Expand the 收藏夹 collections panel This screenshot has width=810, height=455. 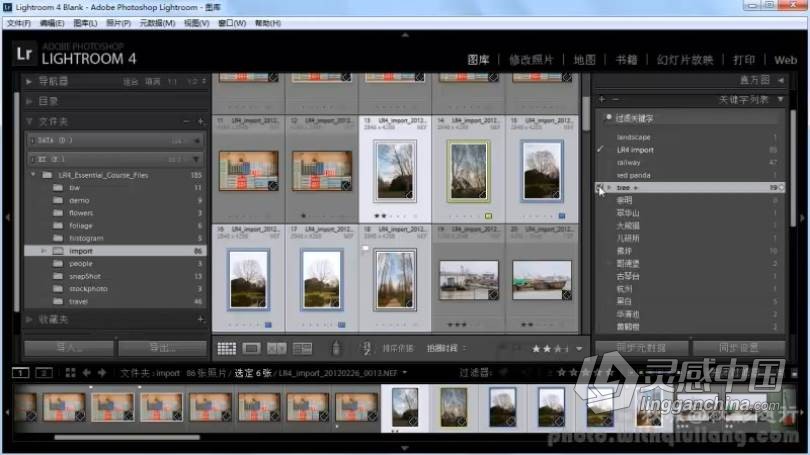pyautogui.click(x=29, y=320)
